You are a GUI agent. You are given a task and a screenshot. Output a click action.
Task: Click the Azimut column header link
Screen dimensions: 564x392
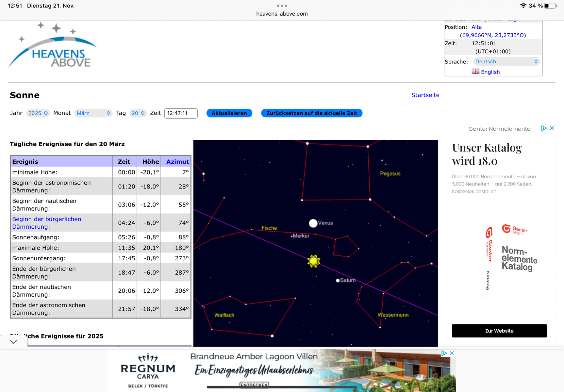(x=177, y=162)
